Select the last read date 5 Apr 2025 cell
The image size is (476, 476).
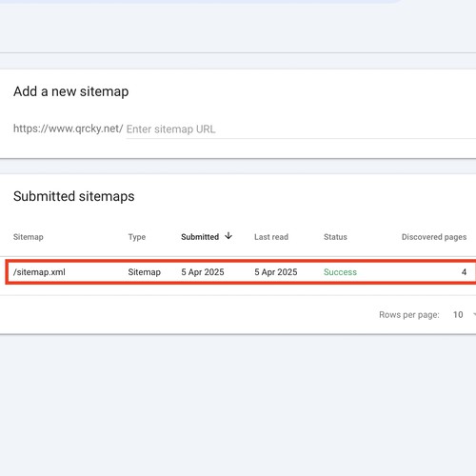(276, 272)
